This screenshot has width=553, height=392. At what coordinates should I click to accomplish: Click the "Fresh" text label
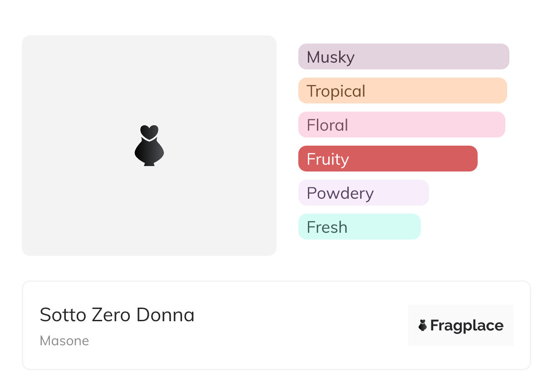click(x=327, y=227)
